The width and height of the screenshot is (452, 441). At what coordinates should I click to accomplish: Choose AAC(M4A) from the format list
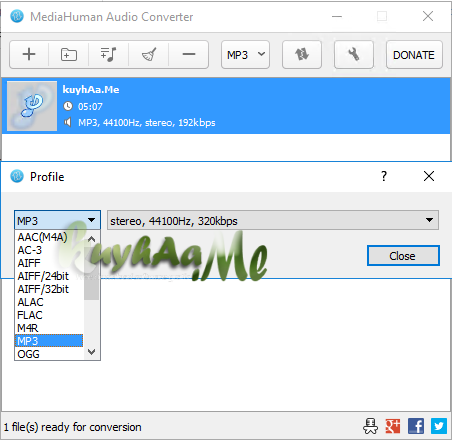click(42, 237)
